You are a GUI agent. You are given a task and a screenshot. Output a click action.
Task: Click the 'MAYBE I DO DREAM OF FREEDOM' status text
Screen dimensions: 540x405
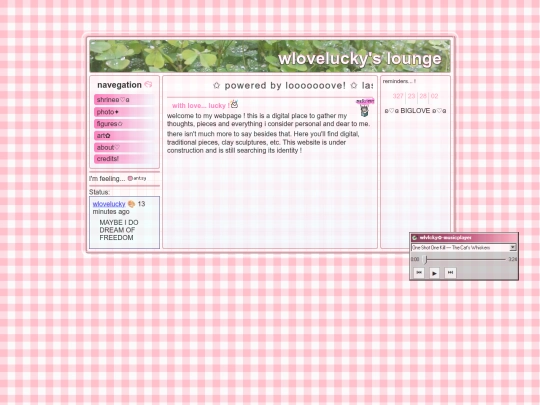(x=119, y=230)
